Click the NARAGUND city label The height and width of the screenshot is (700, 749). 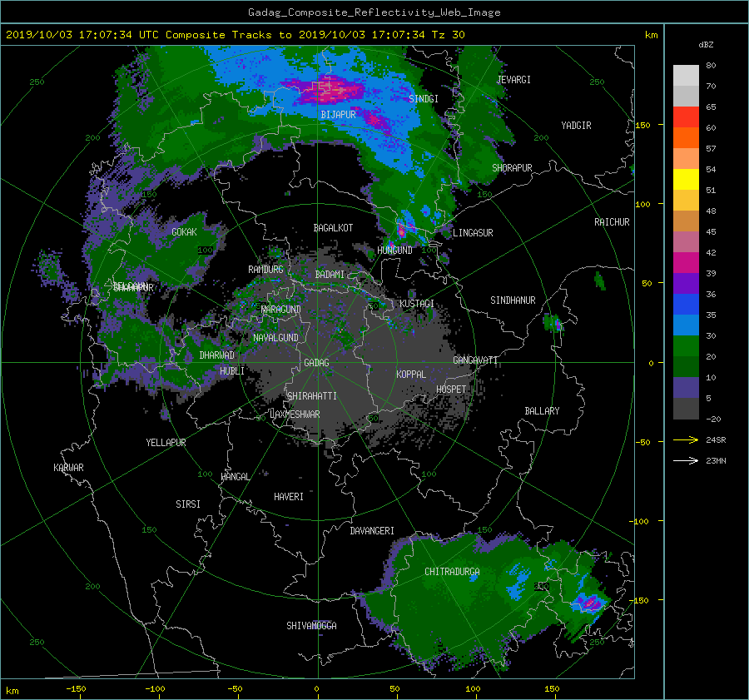[x=281, y=309]
